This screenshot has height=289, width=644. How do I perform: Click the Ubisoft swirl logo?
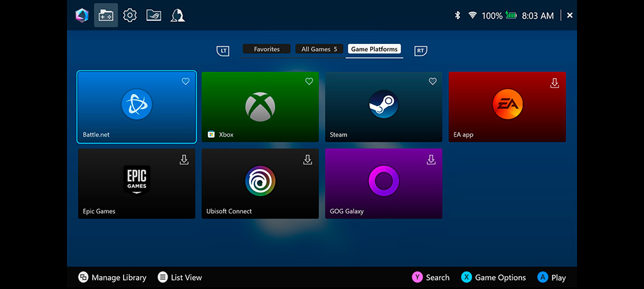tap(260, 181)
